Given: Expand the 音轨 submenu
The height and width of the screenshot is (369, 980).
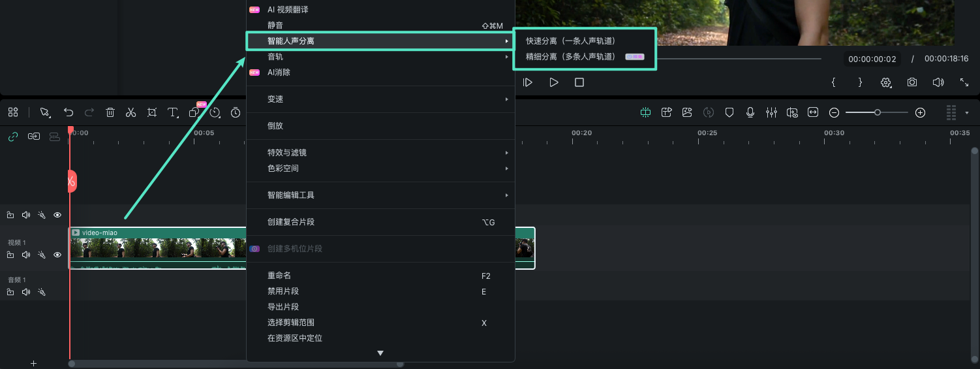Looking at the screenshot, I should [x=380, y=57].
